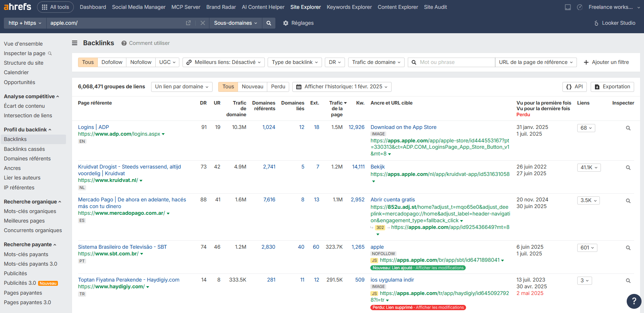Expand the 41.1K links dropdown
Viewport: 644px width, 313px height.
pos(589,167)
